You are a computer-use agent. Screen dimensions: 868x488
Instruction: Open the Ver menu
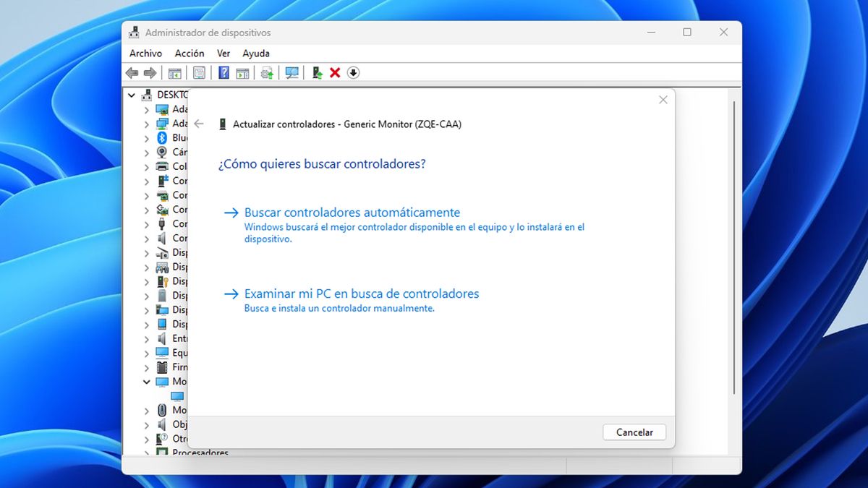click(223, 53)
